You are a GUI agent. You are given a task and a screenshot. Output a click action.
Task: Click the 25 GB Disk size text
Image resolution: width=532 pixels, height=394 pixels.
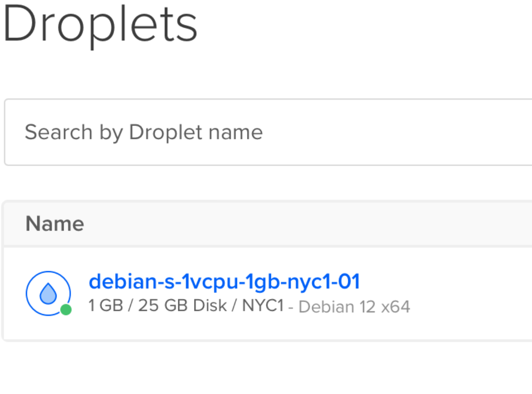[182, 306]
